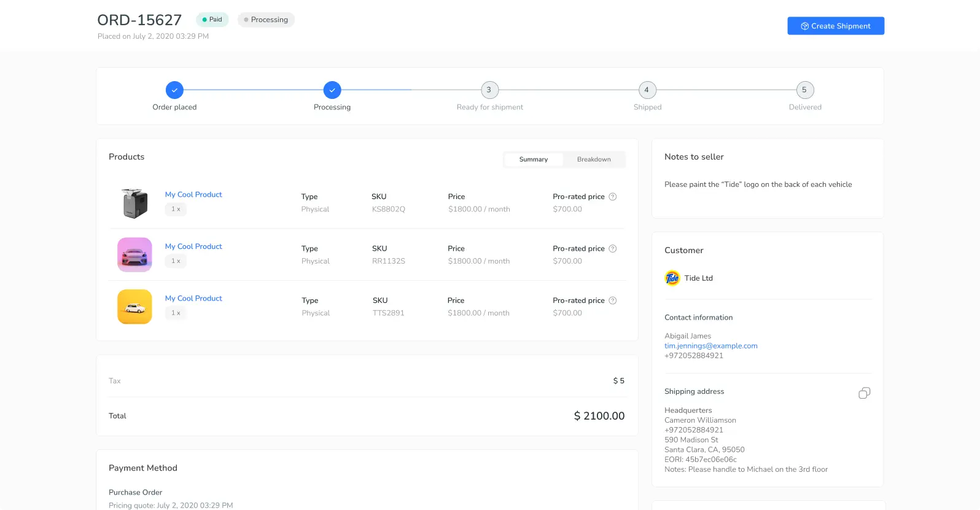980x510 pixels.
Task: Click the Tide Ltd customer name
Action: (699, 278)
